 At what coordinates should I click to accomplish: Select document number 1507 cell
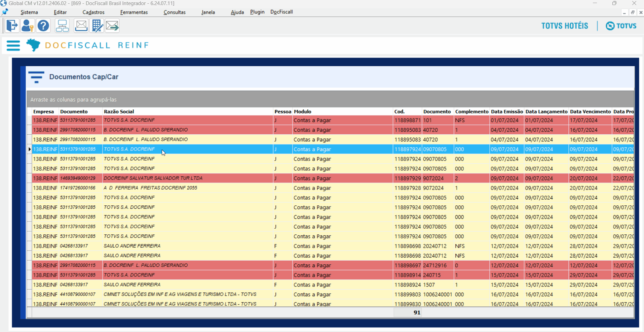point(438,285)
